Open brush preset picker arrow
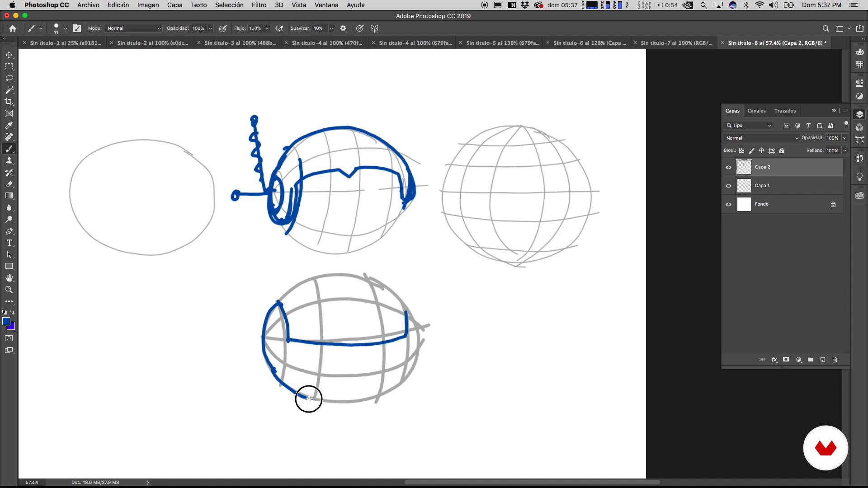Screen dimensions: 868x488 [x=66, y=28]
